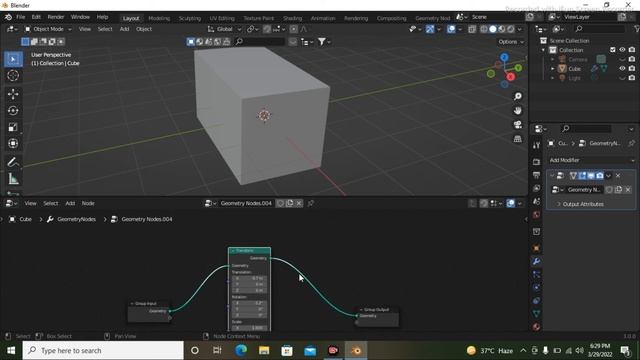This screenshot has width=640, height=360.
Task: Open the Scene properties tab
Action: (536, 202)
